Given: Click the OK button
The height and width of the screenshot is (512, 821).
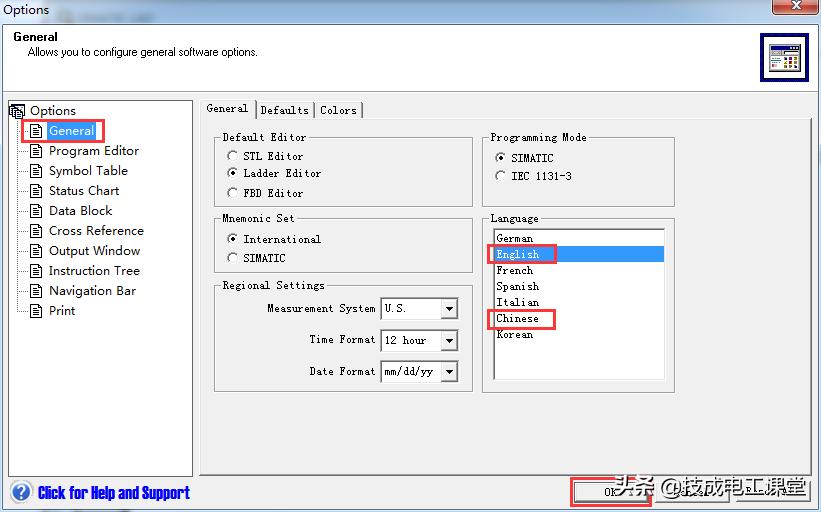Looking at the screenshot, I should [x=611, y=492].
